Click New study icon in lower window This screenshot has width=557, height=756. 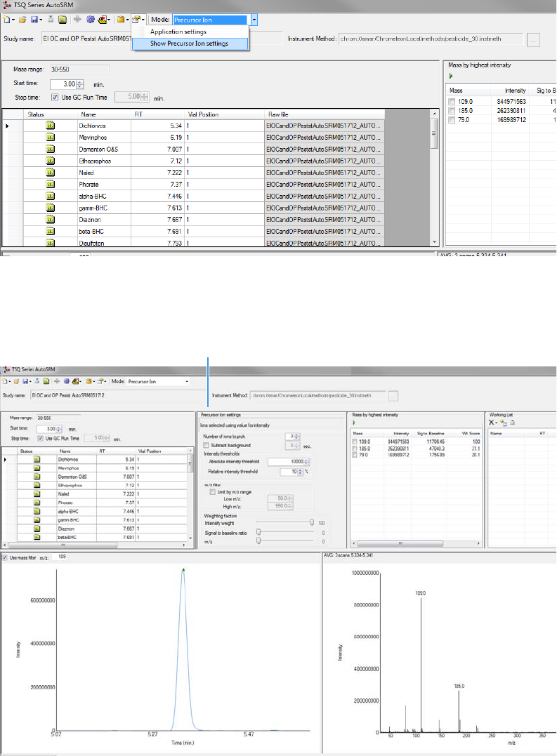tap(5, 381)
